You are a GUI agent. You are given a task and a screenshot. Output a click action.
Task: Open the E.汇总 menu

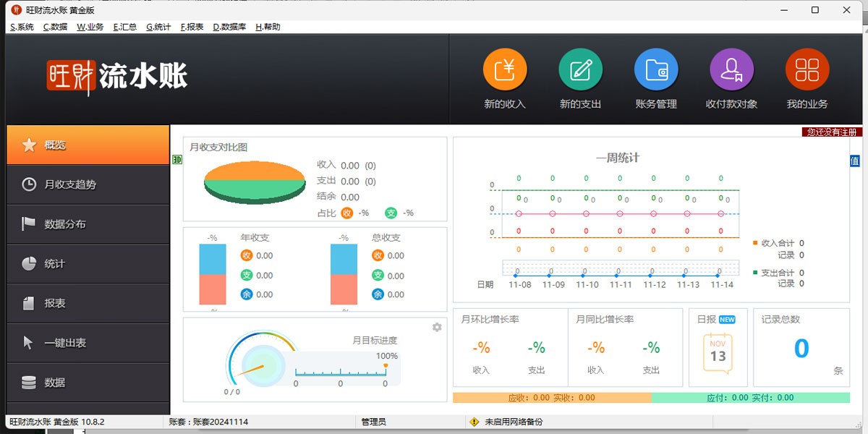pyautogui.click(x=125, y=27)
